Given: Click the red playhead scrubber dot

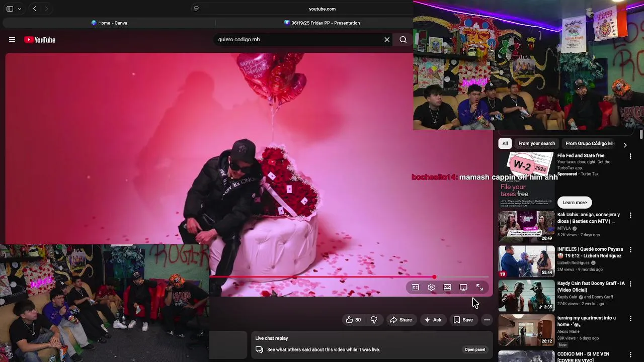Looking at the screenshot, I should pos(434,277).
